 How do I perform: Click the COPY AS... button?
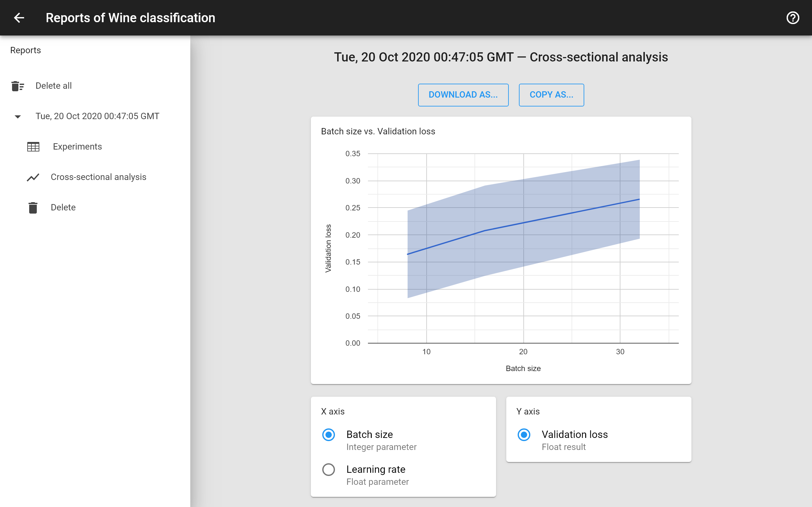[551, 95]
